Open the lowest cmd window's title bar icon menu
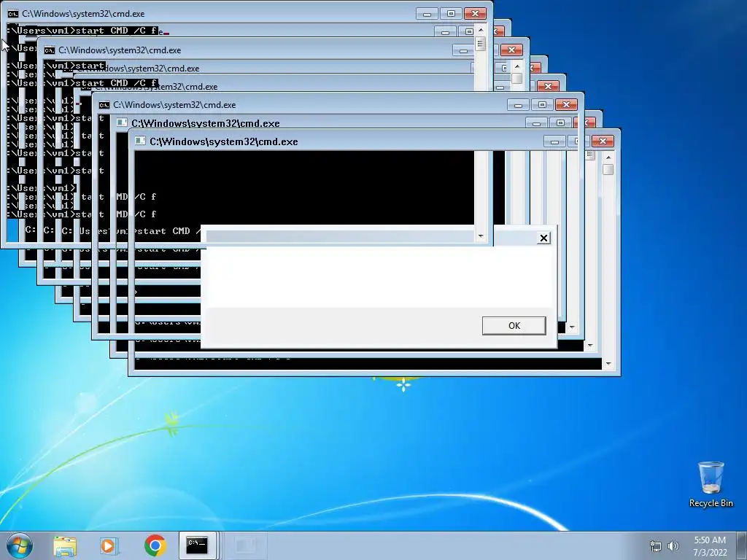Screen dimensions: 747x560 (x=140, y=141)
